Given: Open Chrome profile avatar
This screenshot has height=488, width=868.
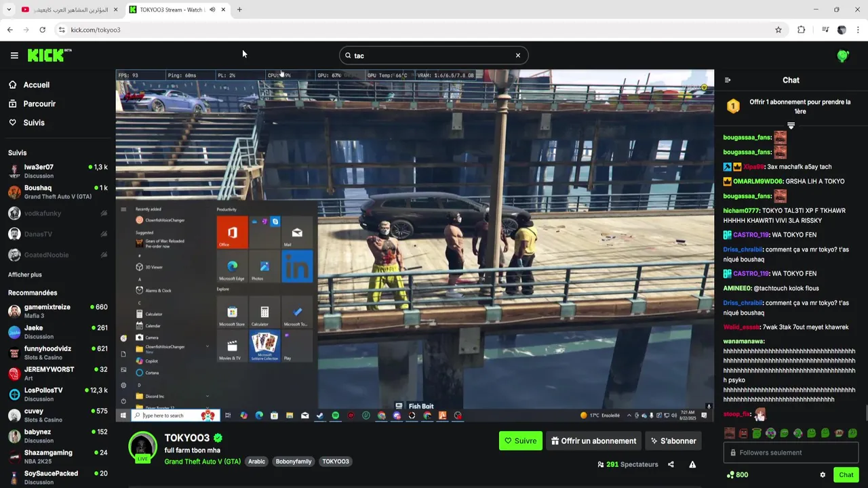Looking at the screenshot, I should [x=842, y=30].
